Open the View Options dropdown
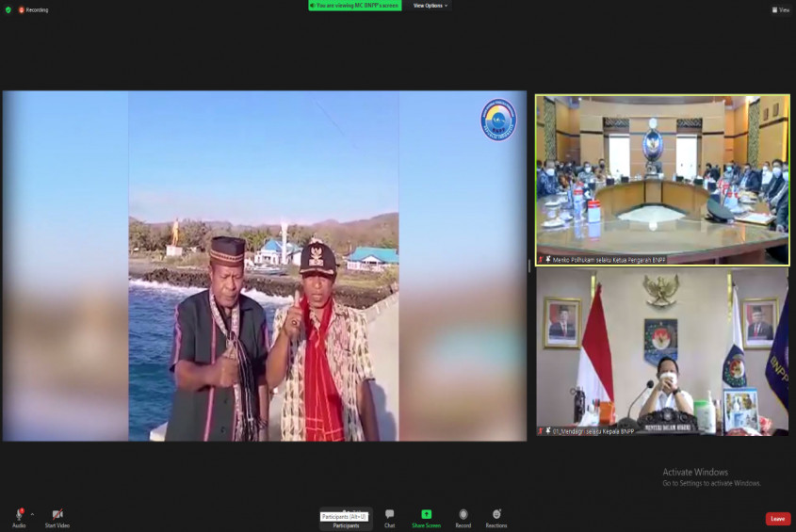Screen dimensions: 796x532 [430, 6]
